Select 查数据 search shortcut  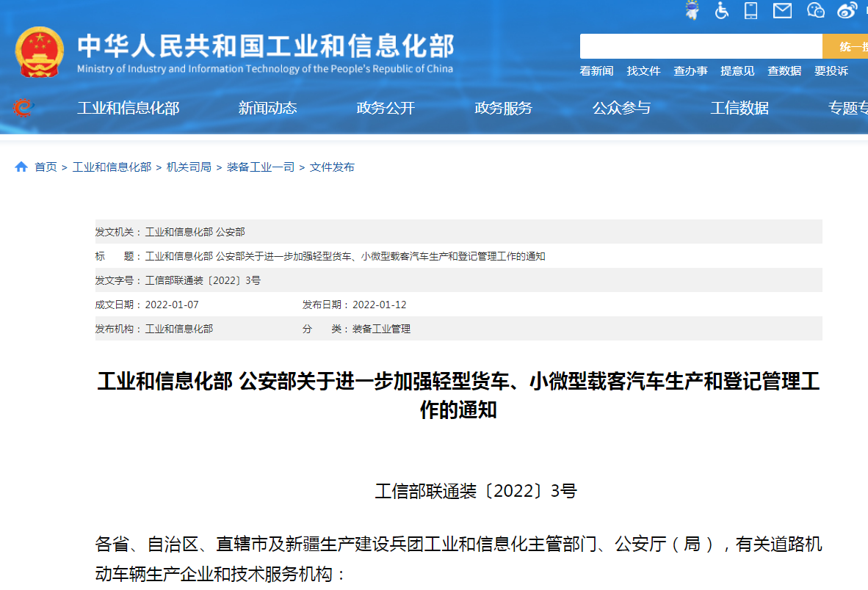pos(784,70)
